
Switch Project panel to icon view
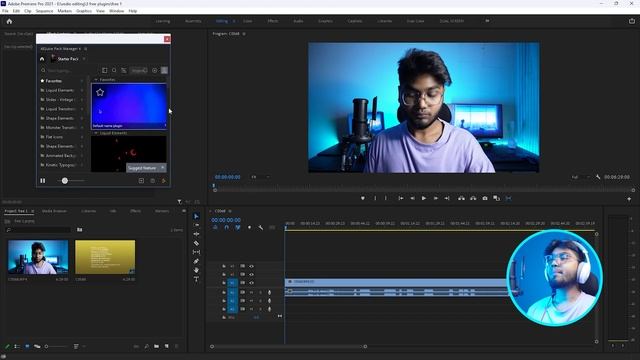click(x=27, y=347)
